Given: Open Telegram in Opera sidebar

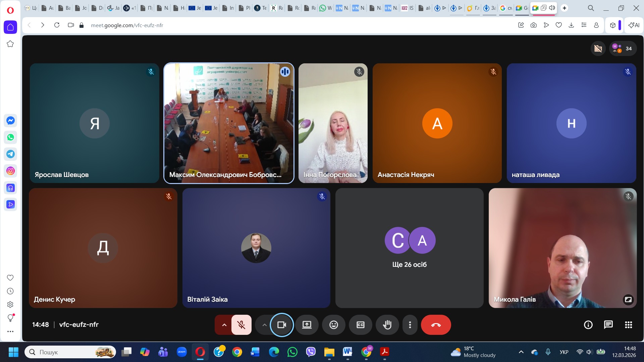Looking at the screenshot, I should pos(10,154).
